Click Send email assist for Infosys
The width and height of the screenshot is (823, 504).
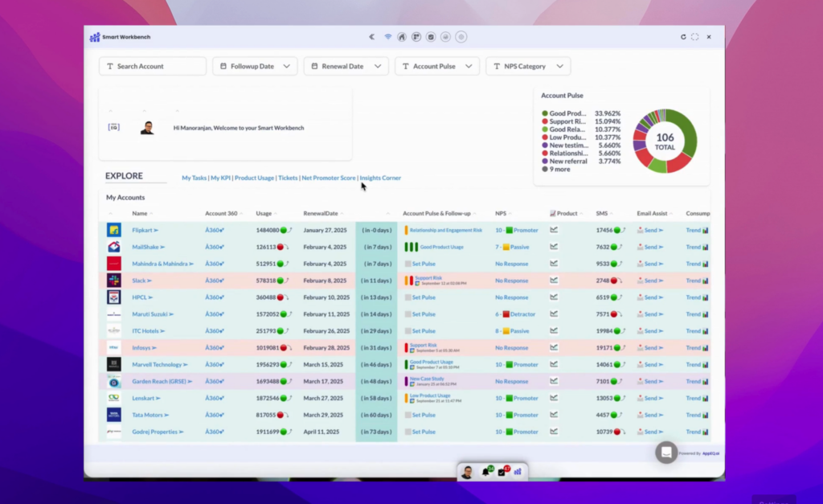(651, 347)
